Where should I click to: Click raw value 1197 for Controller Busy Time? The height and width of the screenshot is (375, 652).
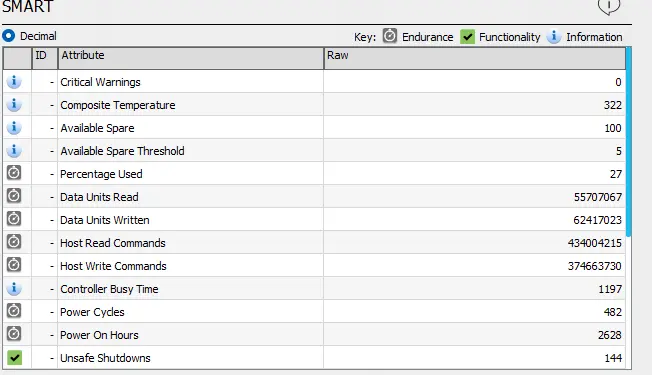610,289
